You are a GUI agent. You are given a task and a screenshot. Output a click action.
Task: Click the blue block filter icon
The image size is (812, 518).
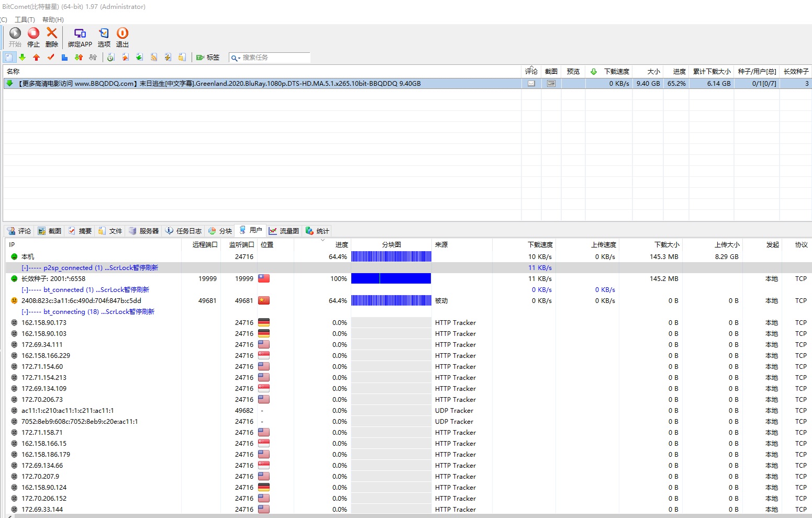pos(64,58)
